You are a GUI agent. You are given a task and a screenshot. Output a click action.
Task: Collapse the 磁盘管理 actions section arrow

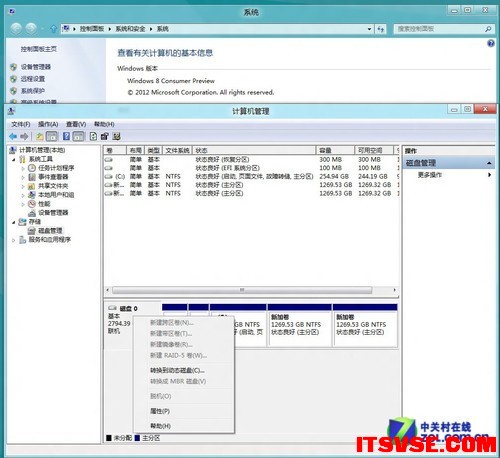tap(489, 163)
